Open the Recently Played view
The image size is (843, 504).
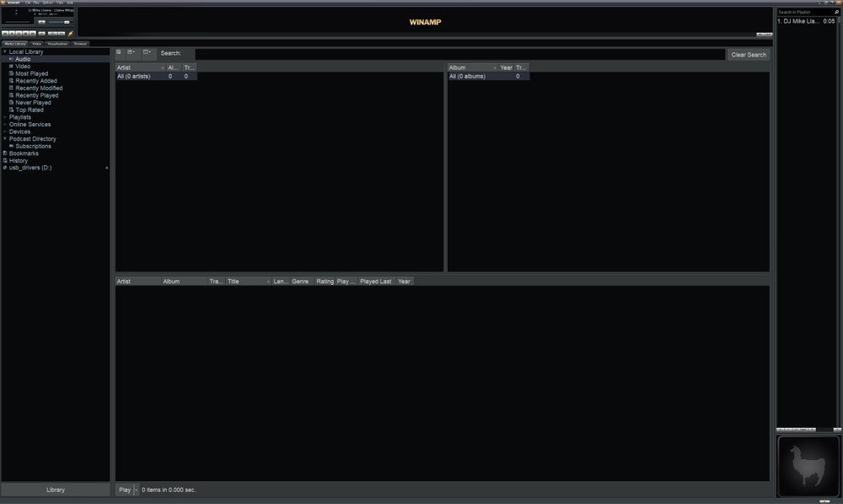coord(36,95)
